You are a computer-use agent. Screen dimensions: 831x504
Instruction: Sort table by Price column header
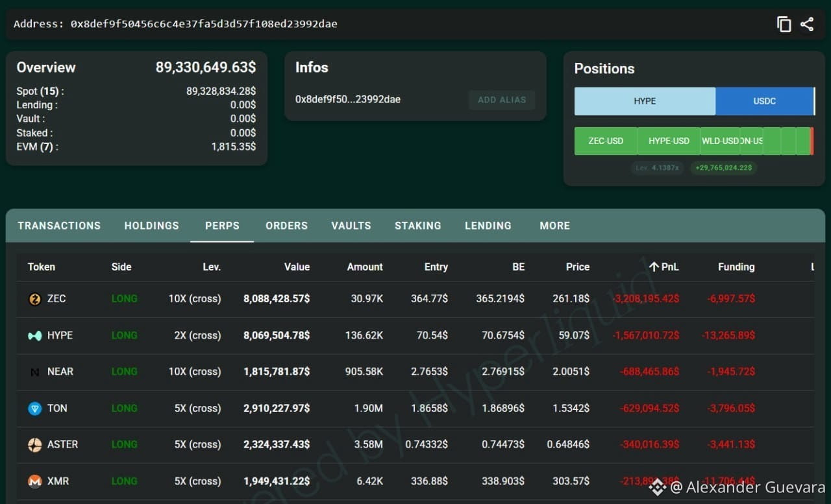[578, 267]
